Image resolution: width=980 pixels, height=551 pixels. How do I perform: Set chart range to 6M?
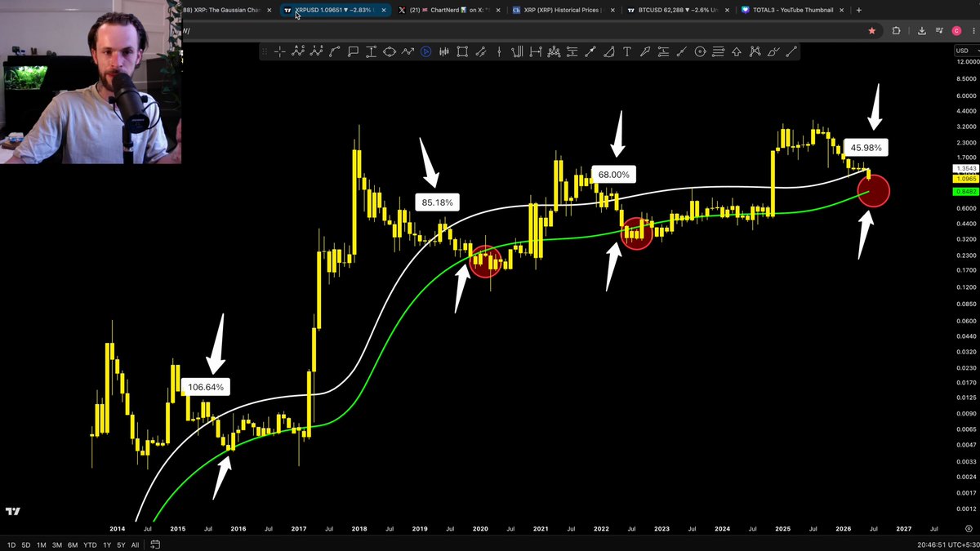coord(73,544)
